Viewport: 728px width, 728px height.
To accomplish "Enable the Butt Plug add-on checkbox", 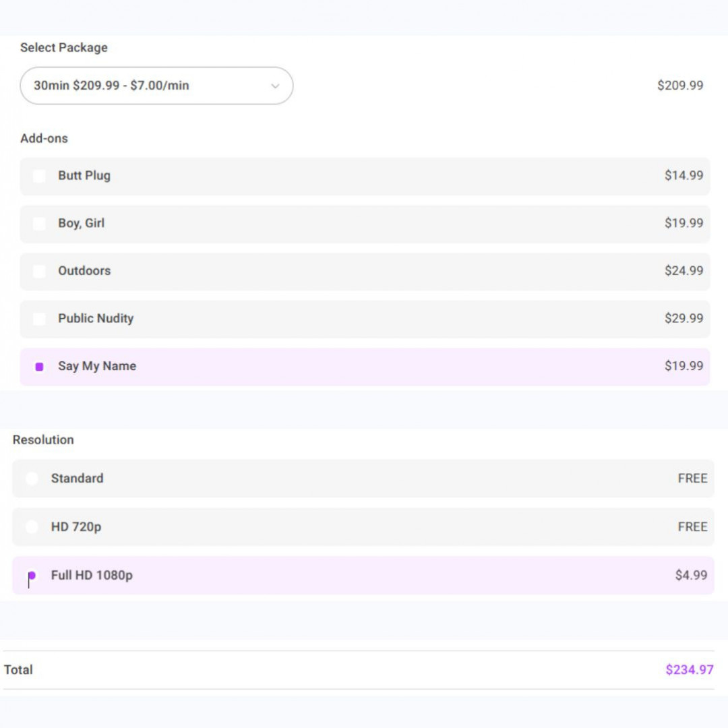I will (x=39, y=176).
